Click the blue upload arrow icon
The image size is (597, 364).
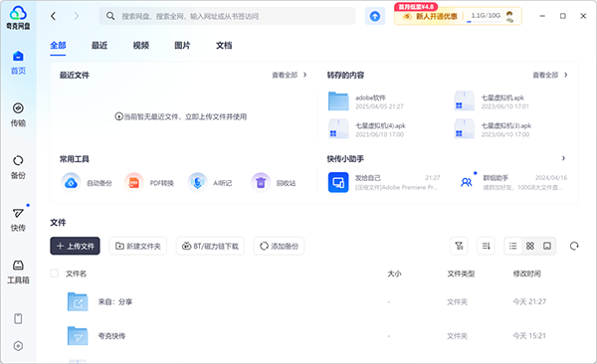375,16
